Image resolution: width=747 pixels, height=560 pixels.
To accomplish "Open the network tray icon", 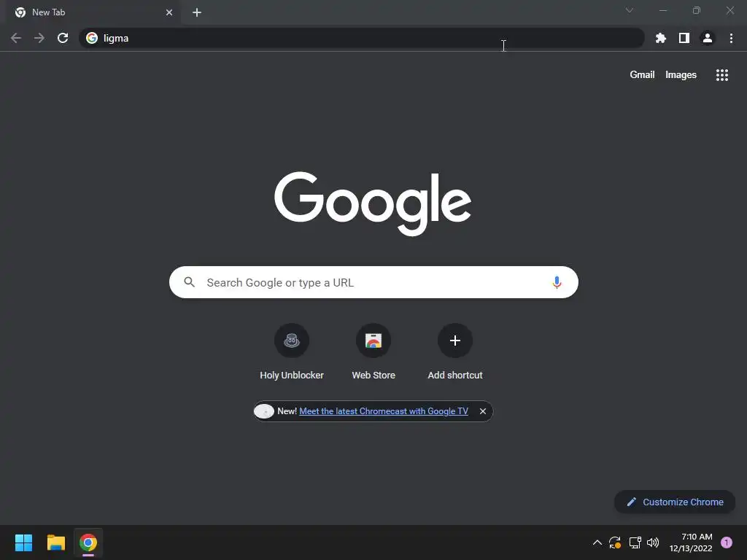I will pyautogui.click(x=635, y=542).
